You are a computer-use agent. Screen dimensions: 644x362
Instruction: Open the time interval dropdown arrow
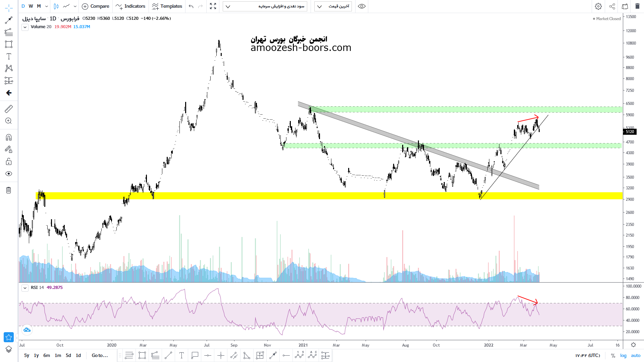pyautogui.click(x=47, y=6)
